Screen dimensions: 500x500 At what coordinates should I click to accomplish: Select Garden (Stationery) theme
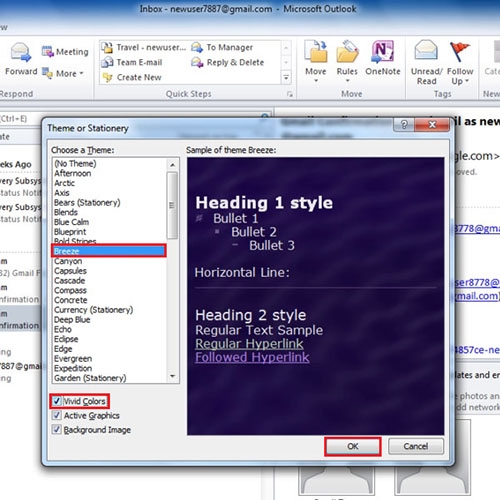90,378
